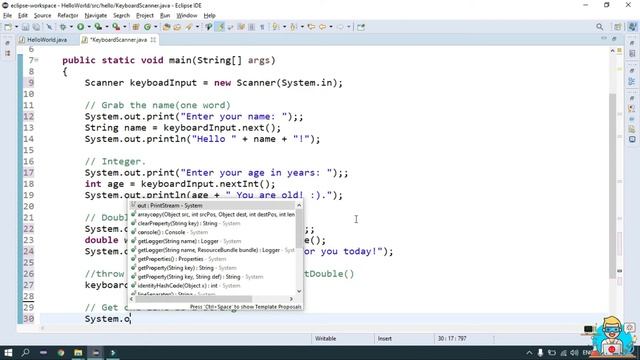
Task: Open File Explorer from taskbar
Action: [78, 353]
